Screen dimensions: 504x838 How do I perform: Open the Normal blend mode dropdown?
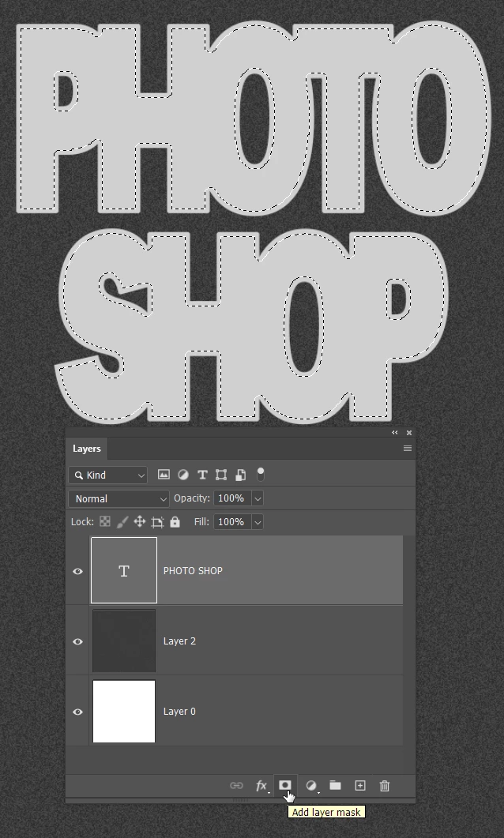[118, 498]
